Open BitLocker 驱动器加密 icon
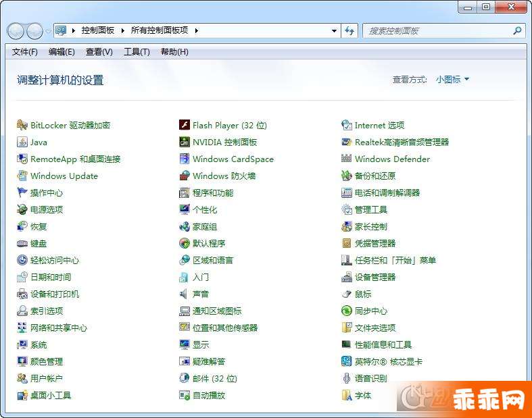Screen dimensions: 532x418 (x=22, y=125)
